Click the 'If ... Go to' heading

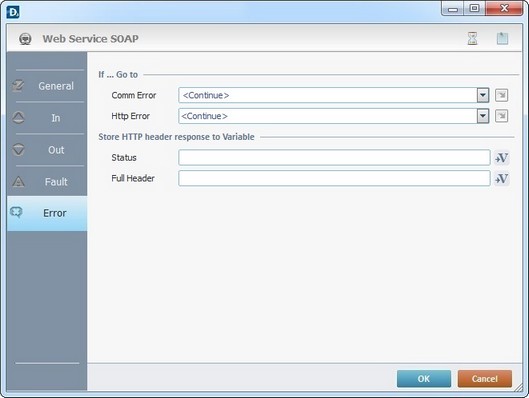tap(118, 75)
